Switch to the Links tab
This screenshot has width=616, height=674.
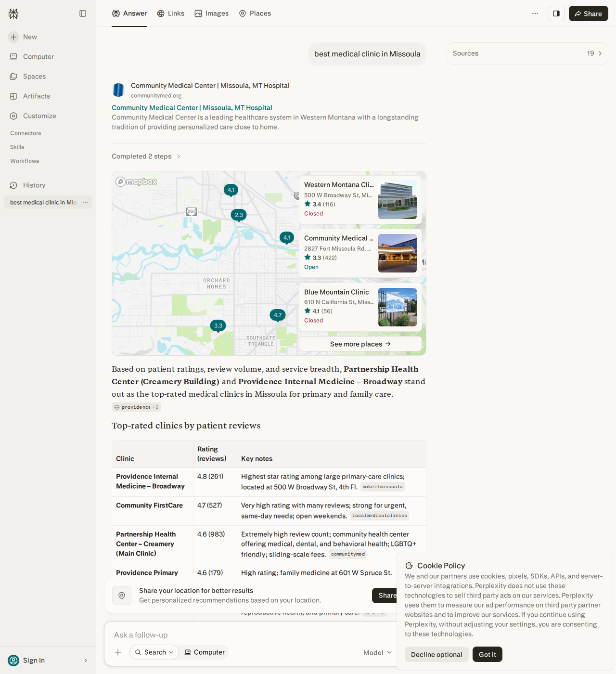point(171,13)
